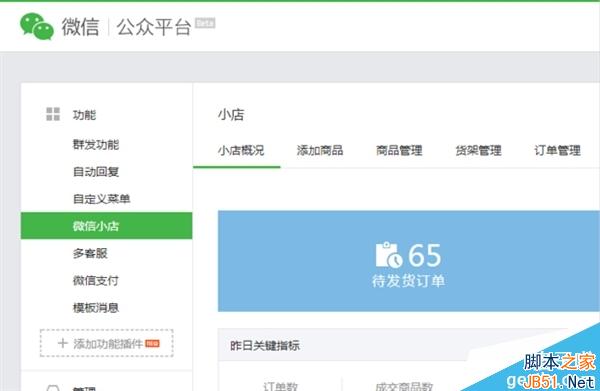This screenshot has height=391, width=600.
Task: Select 微信小店 in the sidebar
Action: click(106, 226)
